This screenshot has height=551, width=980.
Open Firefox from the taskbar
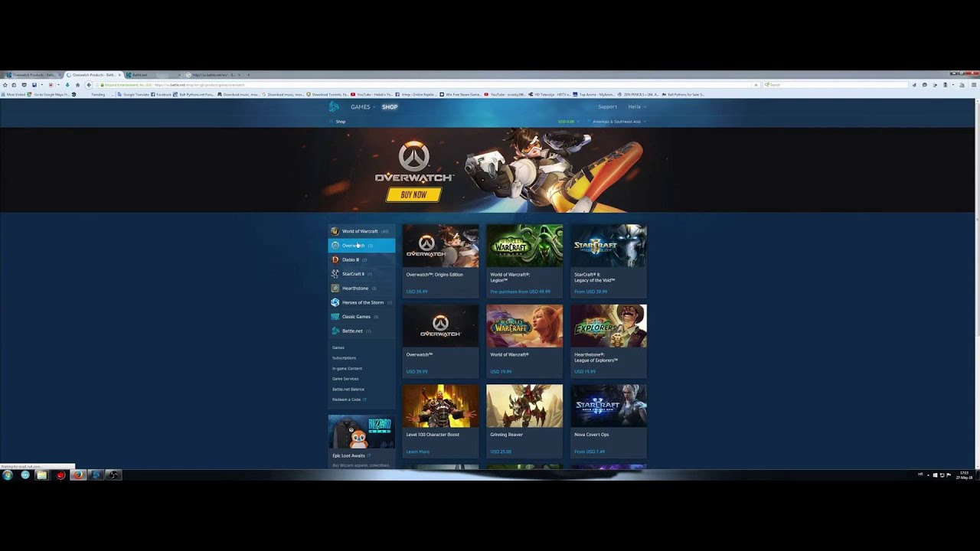click(77, 475)
